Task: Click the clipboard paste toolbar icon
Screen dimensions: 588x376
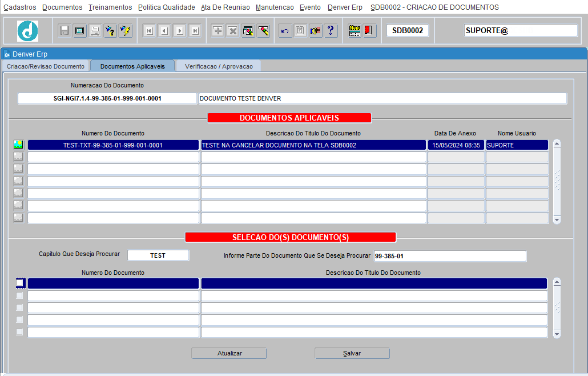Action: (x=300, y=30)
